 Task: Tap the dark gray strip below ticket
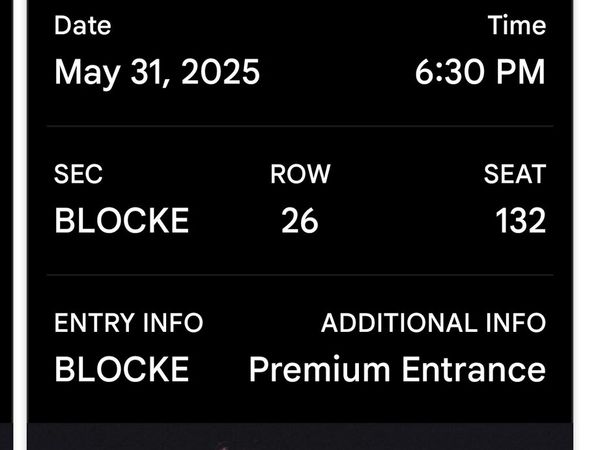click(300, 436)
